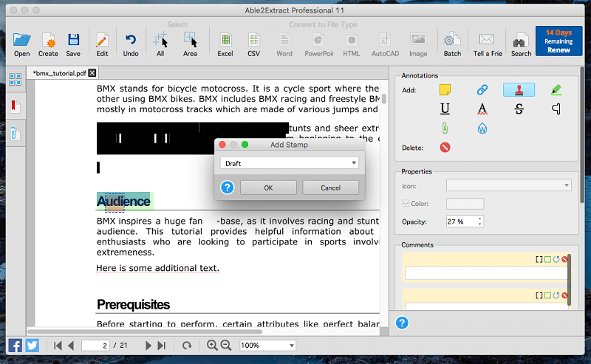This screenshot has height=364, width=591.
Task: Apply underline annotation
Action: point(445,109)
